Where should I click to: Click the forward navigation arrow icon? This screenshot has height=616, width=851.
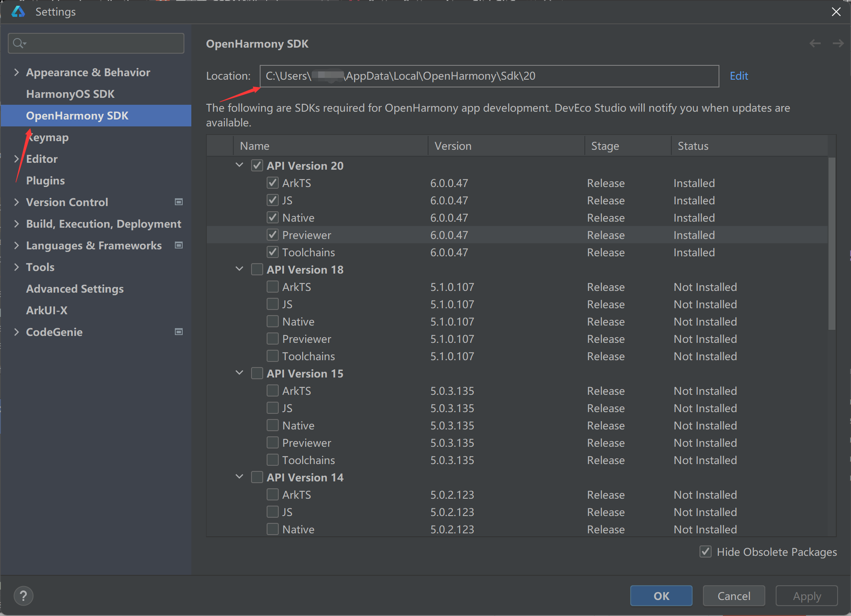pyautogui.click(x=838, y=43)
